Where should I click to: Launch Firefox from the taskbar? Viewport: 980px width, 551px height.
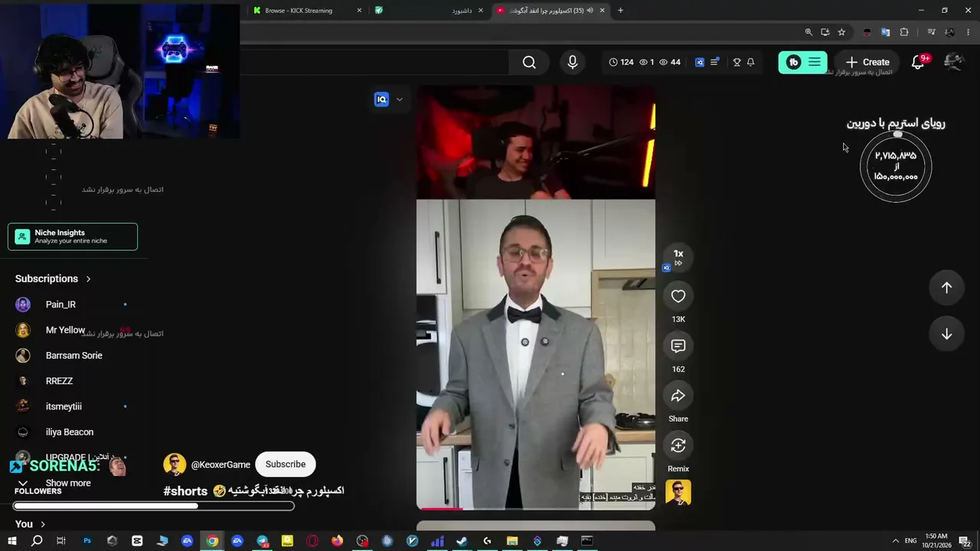pos(337,541)
